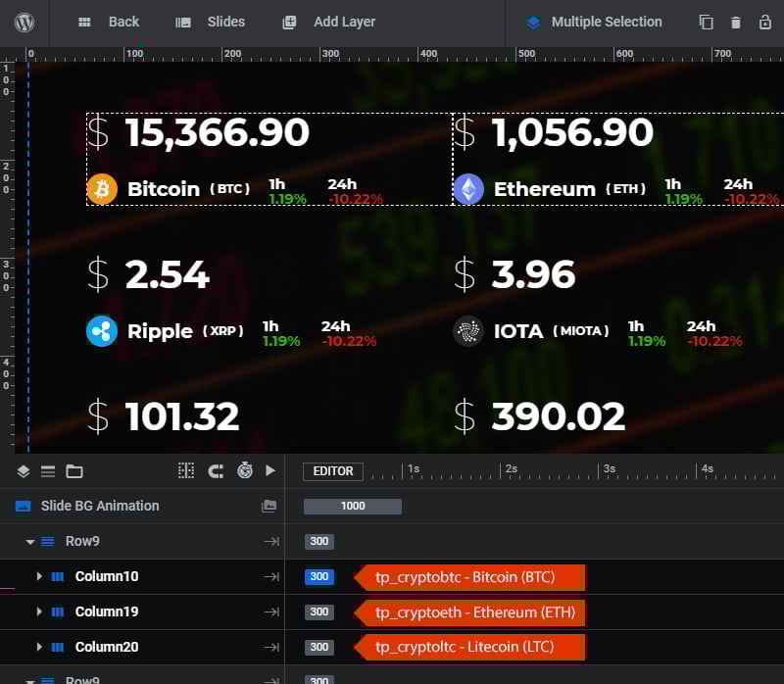This screenshot has height=684, width=784.
Task: Click the gallery icon on Slide BG row
Action: pos(269,506)
